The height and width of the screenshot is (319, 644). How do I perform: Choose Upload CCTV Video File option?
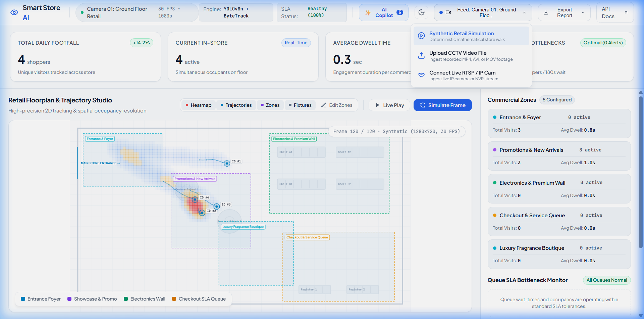click(x=471, y=56)
